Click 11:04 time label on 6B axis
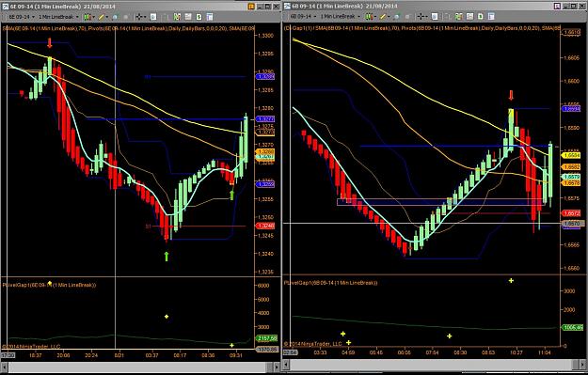588x375 pixels. 544,352
